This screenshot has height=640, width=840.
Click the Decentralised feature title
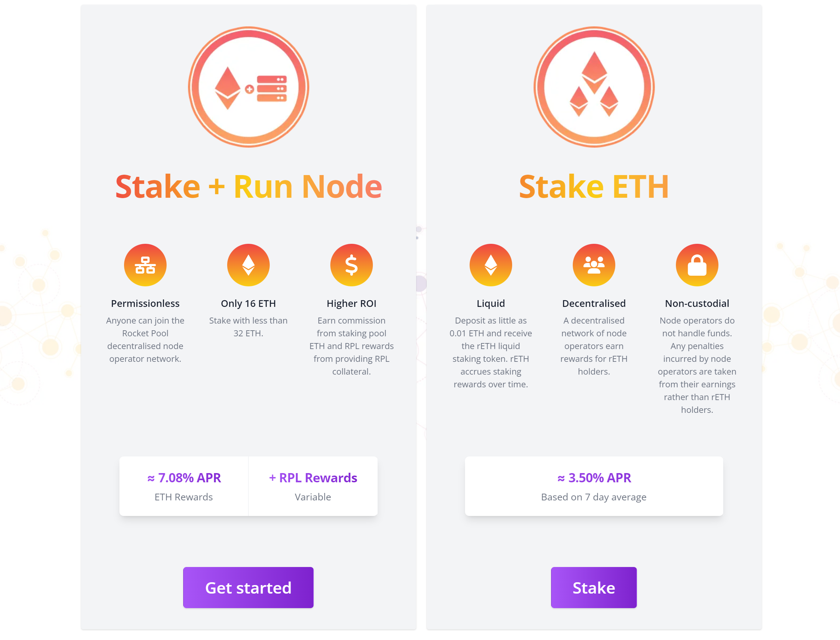pyautogui.click(x=594, y=303)
